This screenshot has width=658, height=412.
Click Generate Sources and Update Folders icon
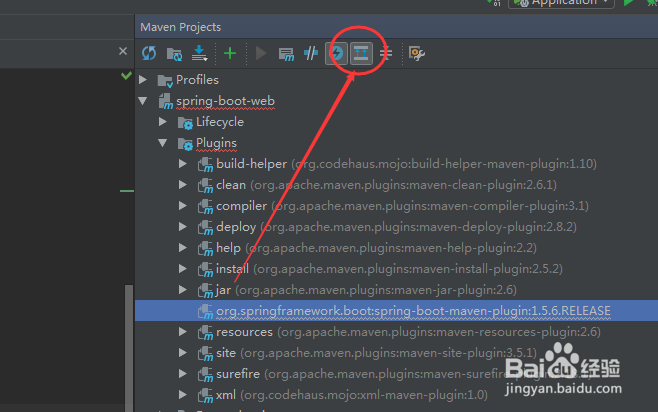click(x=174, y=54)
